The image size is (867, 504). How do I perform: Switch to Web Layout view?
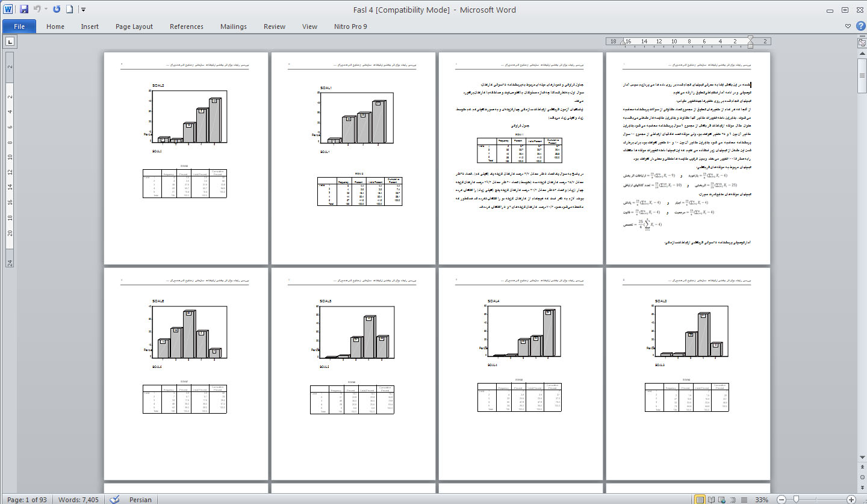point(722,499)
